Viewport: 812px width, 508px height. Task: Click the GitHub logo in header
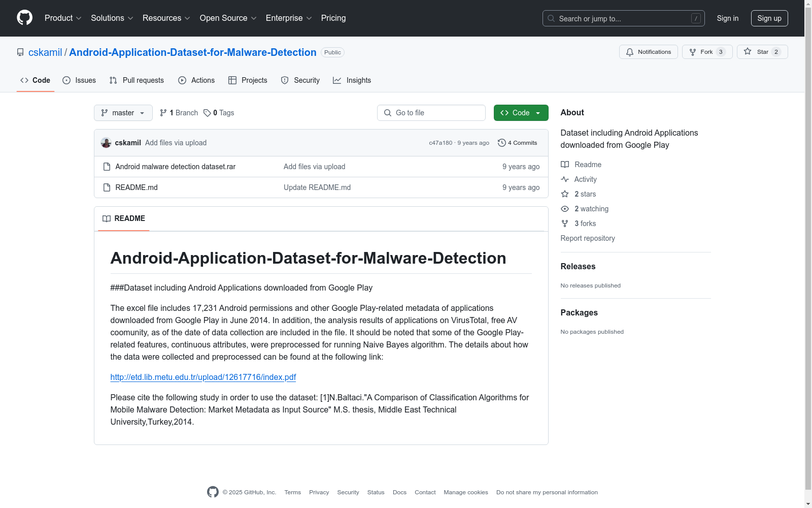pyautogui.click(x=24, y=18)
